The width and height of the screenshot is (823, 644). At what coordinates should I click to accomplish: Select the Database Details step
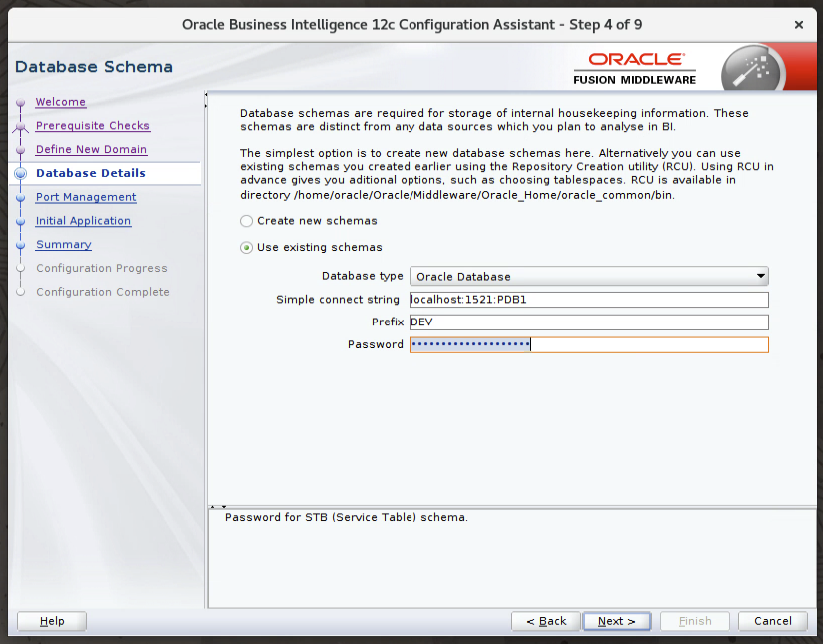click(91, 173)
